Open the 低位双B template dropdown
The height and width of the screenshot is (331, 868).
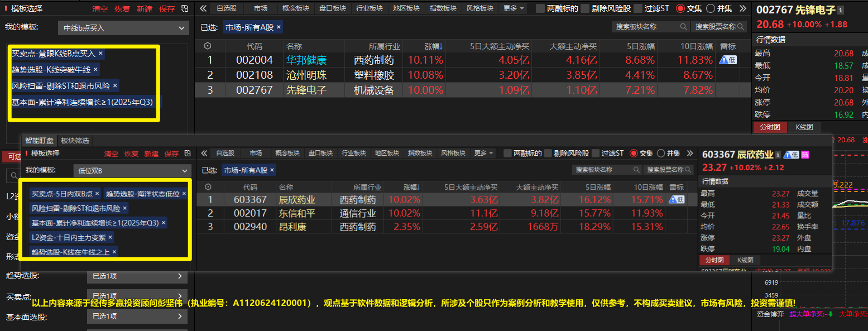pos(132,170)
